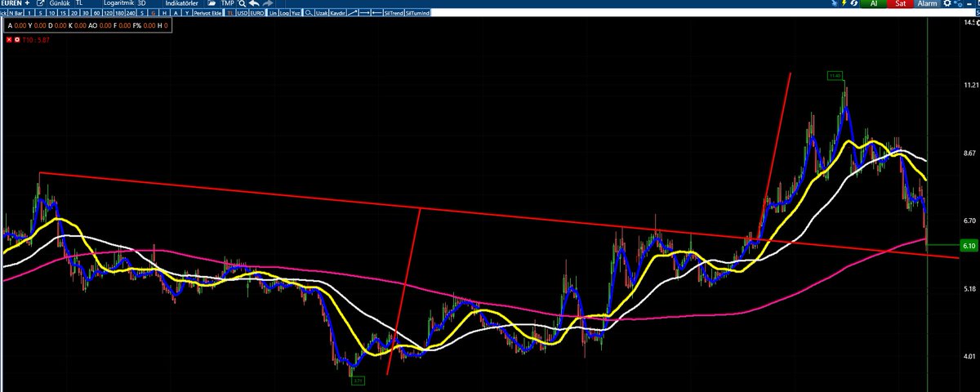Select the N Bar period option
The image size is (980, 392).
click(16, 13)
